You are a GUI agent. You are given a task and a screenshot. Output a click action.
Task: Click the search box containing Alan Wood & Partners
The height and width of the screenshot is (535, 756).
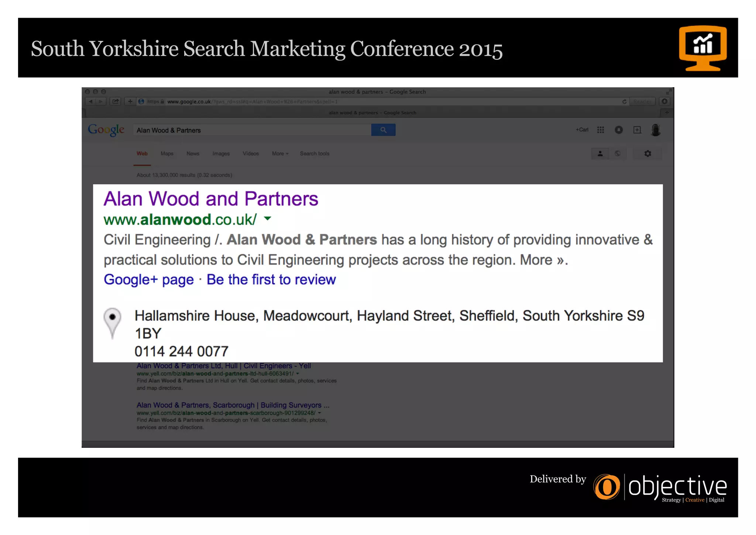click(252, 130)
